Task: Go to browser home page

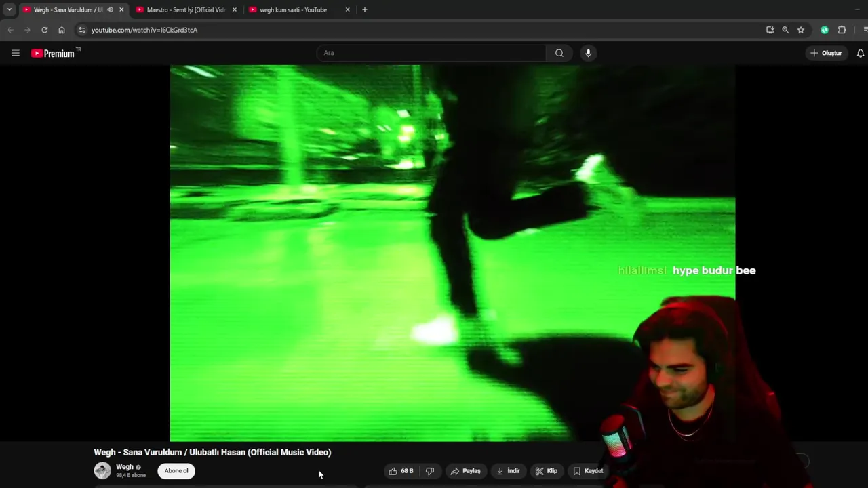Action: [62, 30]
